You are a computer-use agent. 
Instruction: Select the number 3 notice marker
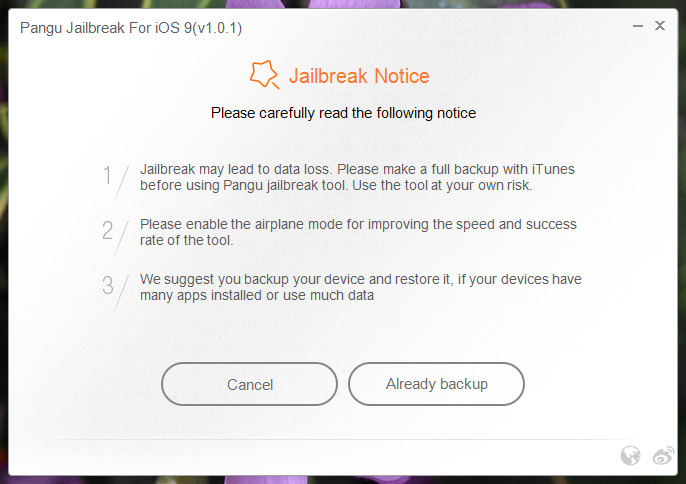click(x=108, y=285)
